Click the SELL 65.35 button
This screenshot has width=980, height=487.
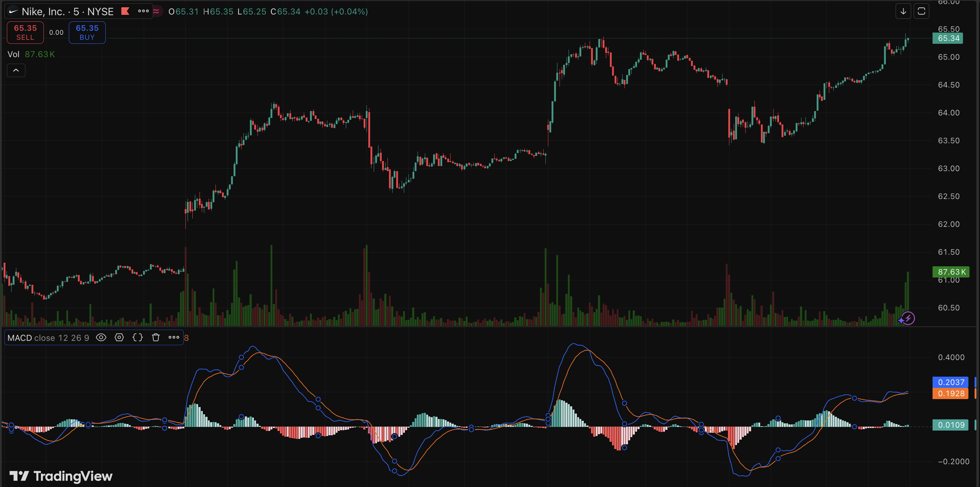click(x=25, y=32)
